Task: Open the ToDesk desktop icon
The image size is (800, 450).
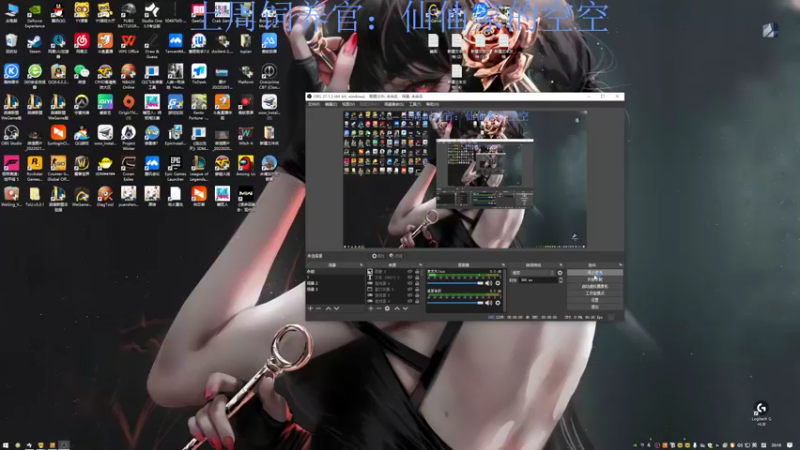Action: click(198, 75)
